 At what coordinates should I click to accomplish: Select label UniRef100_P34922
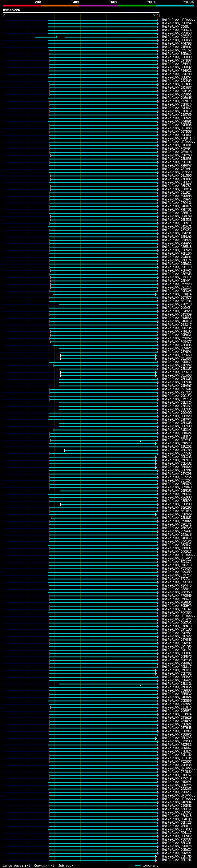click(177, 71)
